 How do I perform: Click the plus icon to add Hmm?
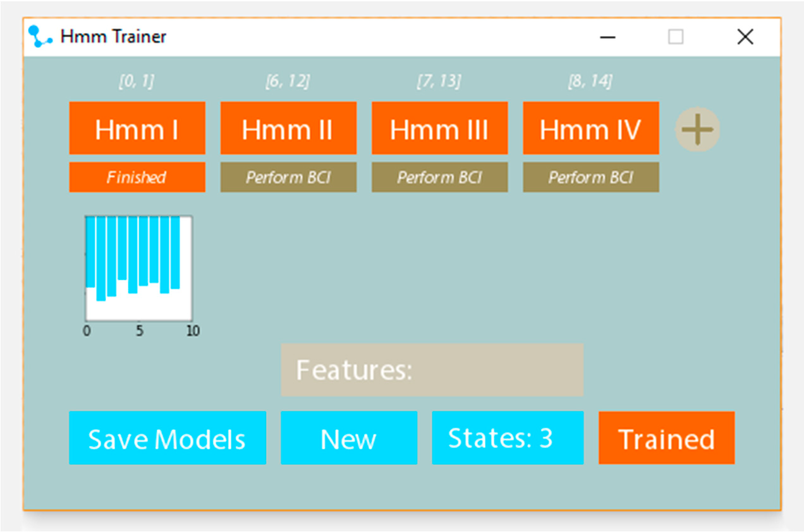pos(697,129)
